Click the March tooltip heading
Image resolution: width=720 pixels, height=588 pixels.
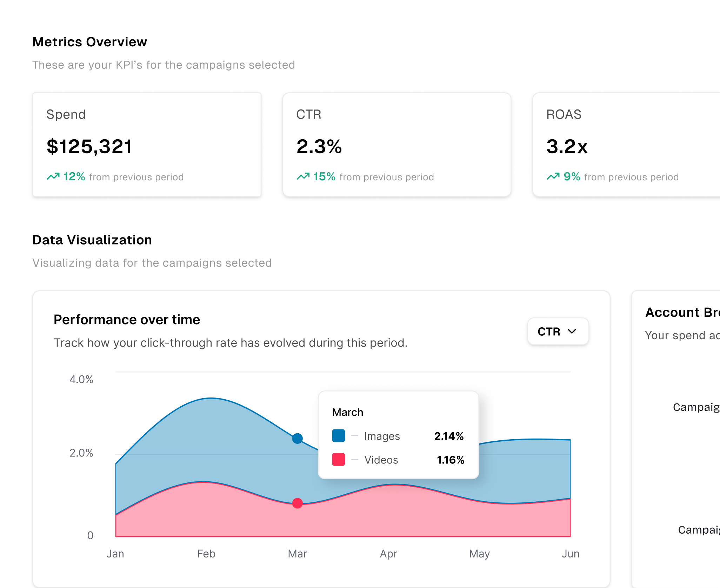click(x=348, y=412)
